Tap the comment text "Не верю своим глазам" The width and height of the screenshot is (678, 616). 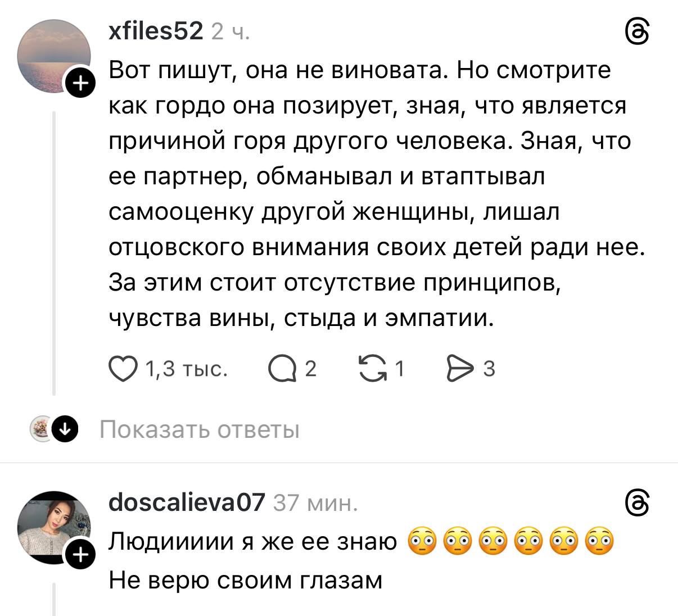[246, 579]
